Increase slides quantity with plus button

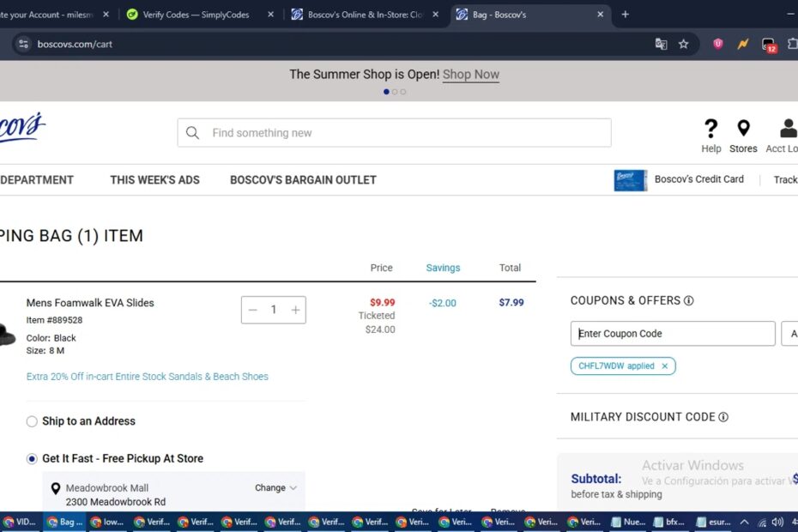[295, 310]
